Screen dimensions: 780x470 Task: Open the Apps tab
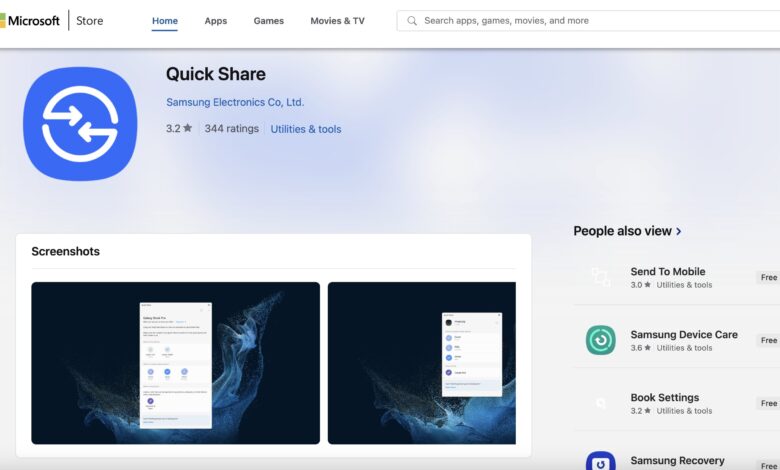(215, 21)
